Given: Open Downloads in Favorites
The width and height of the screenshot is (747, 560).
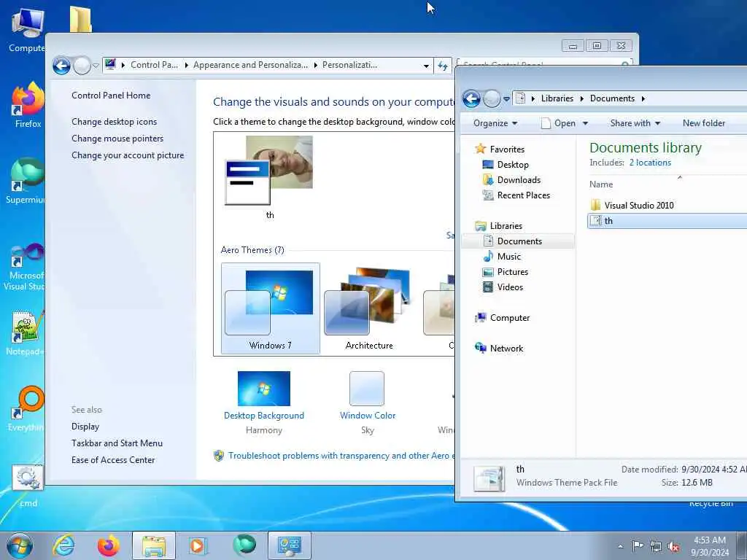Looking at the screenshot, I should pos(519,179).
